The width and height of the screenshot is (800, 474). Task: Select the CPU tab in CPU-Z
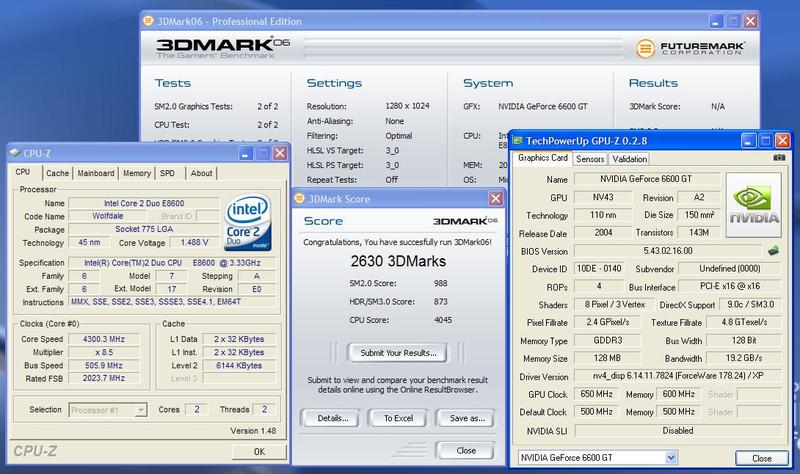[x=23, y=172]
